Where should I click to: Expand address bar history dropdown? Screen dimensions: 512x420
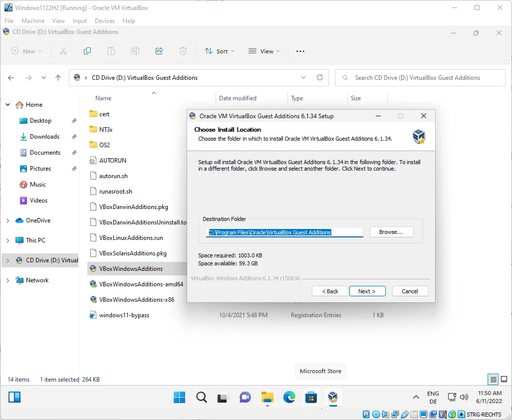[303, 77]
